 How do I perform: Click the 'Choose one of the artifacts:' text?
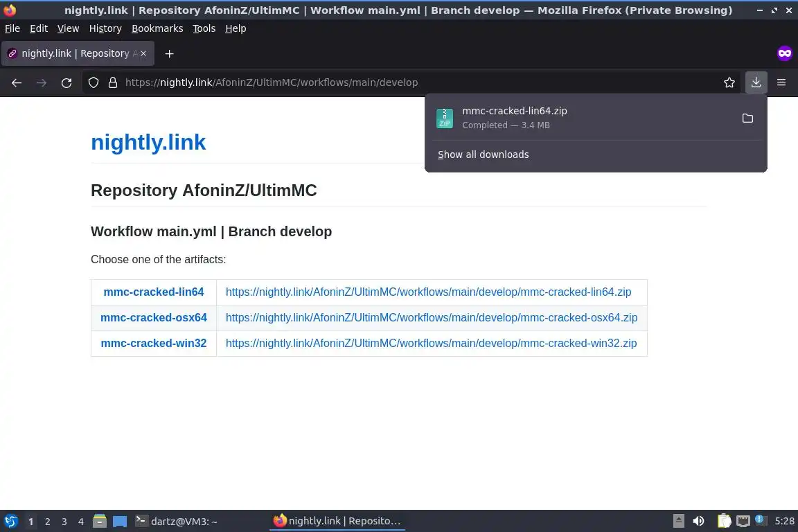[158, 260]
